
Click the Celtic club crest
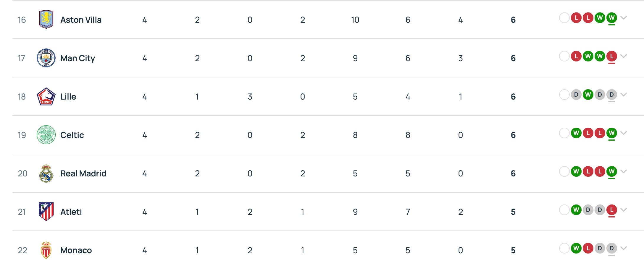pyautogui.click(x=46, y=135)
